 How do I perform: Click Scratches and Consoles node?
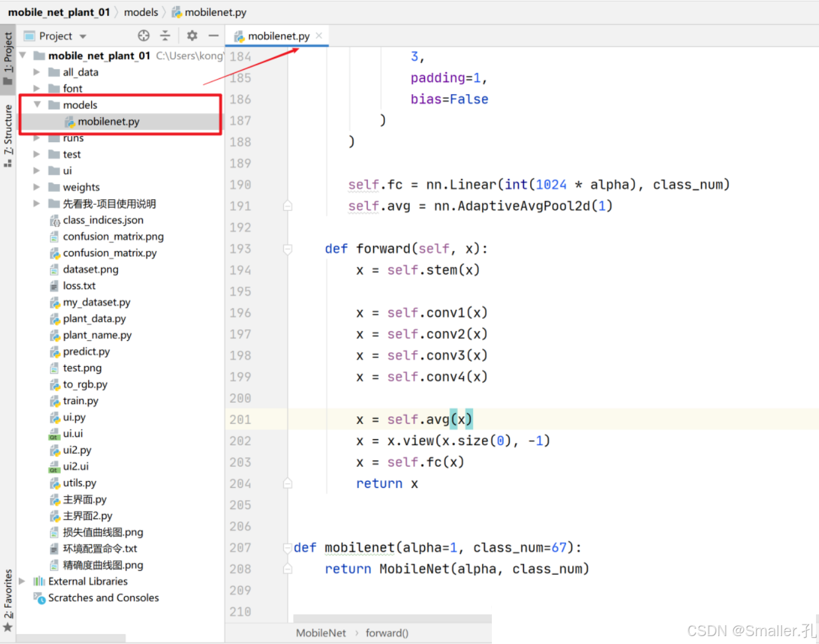[103, 598]
